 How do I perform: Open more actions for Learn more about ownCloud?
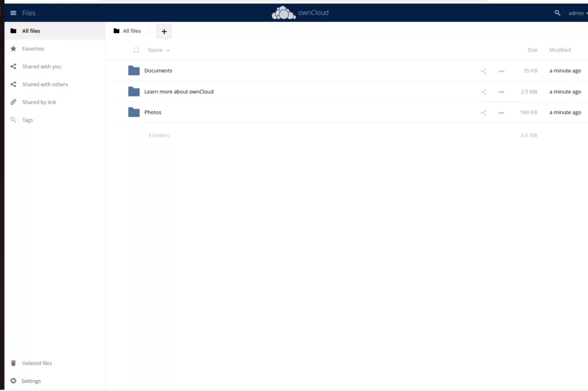pyautogui.click(x=501, y=92)
